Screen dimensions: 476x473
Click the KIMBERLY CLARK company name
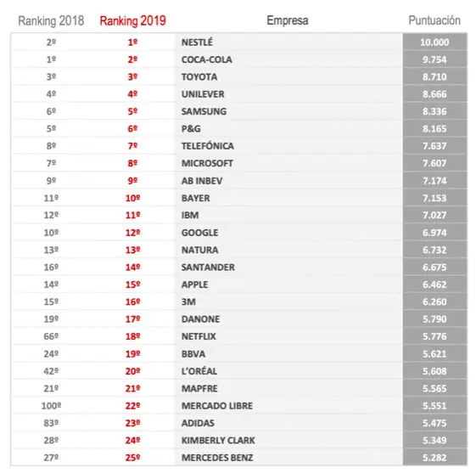point(218,441)
